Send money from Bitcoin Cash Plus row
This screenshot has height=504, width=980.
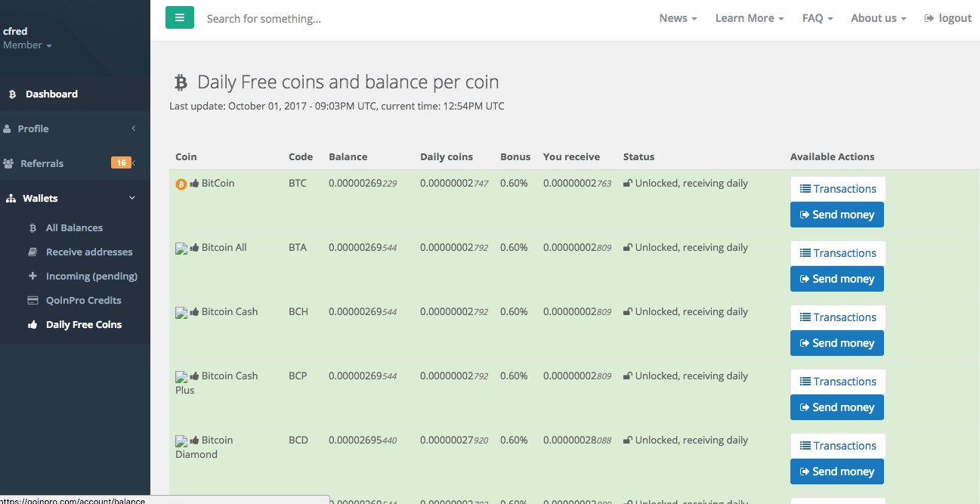[837, 407]
